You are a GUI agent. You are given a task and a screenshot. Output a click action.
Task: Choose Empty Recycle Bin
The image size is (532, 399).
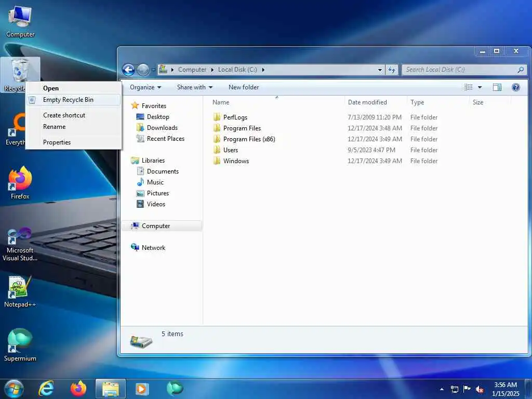[74, 100]
